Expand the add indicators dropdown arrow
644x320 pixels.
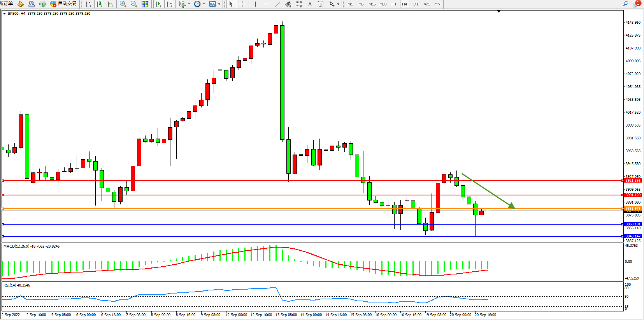pos(189,4)
